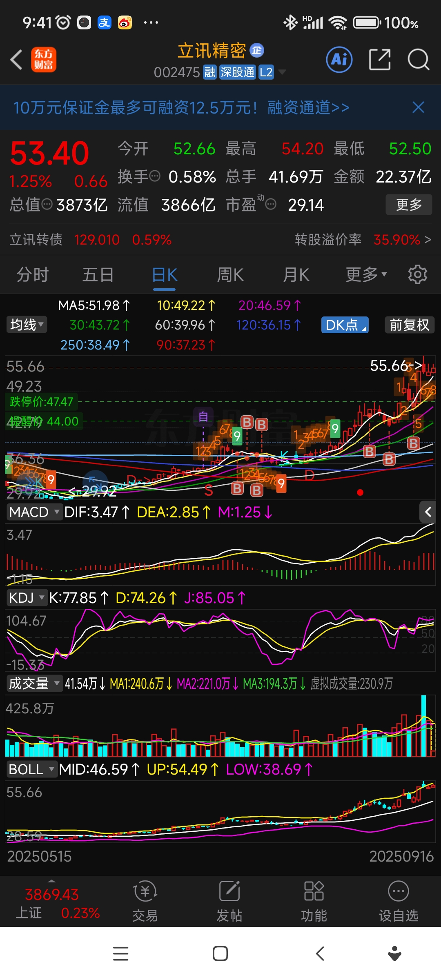Viewport: 441px width, 980px height.
Task: Tap the enterprise badge beside 立讯精密
Action: point(257,51)
